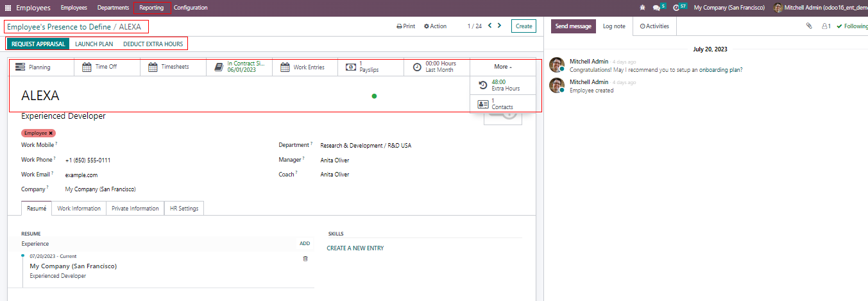
Task: Switch to the Work Information tab
Action: 79,209
